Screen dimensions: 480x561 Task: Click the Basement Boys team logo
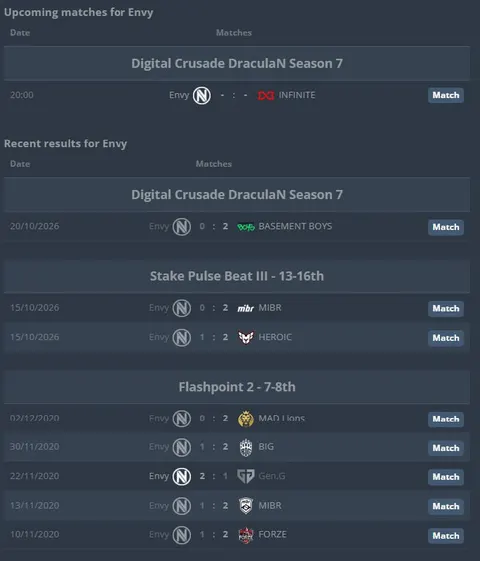coord(246,227)
